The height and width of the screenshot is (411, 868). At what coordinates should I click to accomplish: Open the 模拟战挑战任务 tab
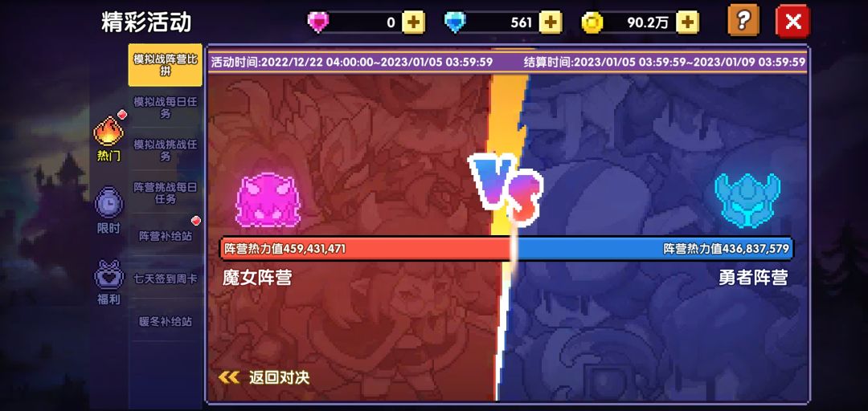pyautogui.click(x=165, y=150)
